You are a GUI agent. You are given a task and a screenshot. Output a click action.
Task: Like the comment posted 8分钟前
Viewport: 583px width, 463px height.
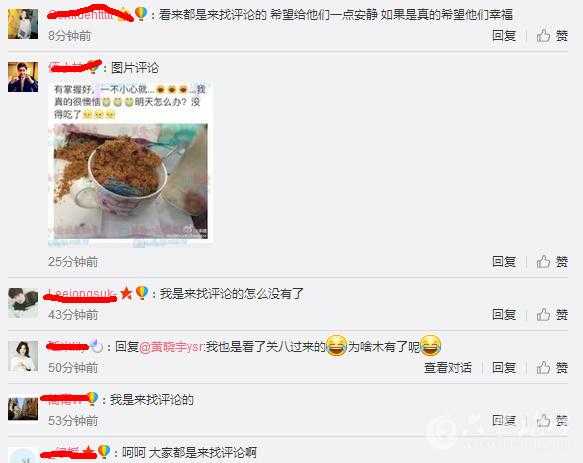(x=552, y=36)
